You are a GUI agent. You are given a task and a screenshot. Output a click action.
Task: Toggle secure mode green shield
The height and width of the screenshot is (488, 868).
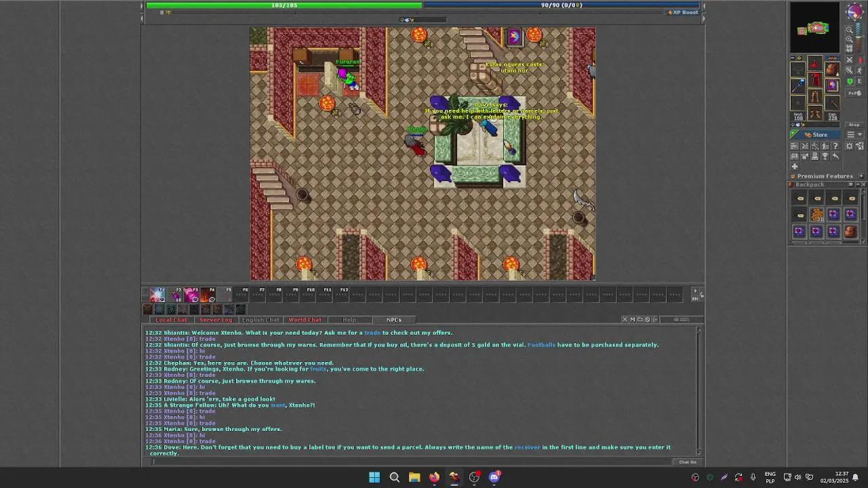pyautogui.click(x=849, y=81)
